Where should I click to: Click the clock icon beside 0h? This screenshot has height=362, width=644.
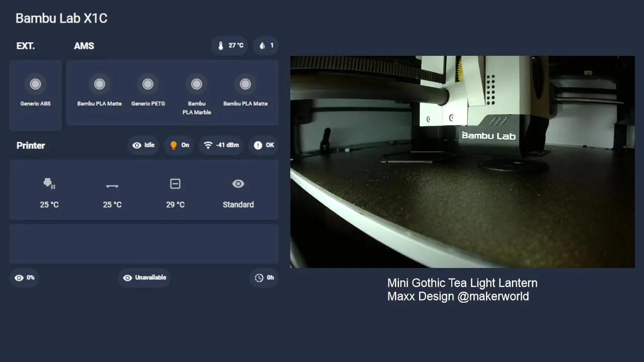pyautogui.click(x=259, y=278)
